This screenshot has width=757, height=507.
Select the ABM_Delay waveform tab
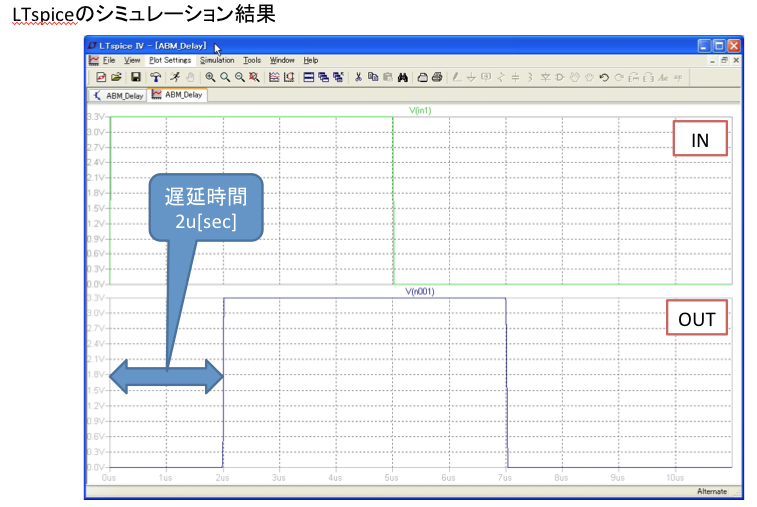pyautogui.click(x=178, y=96)
